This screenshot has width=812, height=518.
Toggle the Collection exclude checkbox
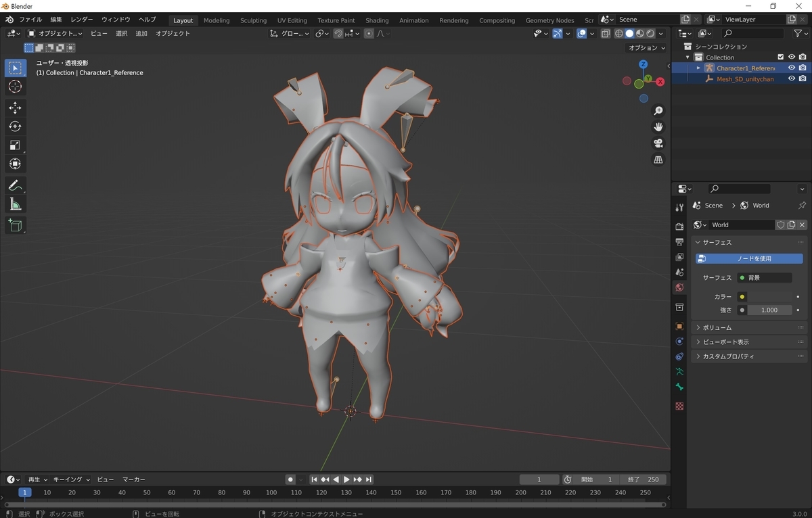[781, 57]
